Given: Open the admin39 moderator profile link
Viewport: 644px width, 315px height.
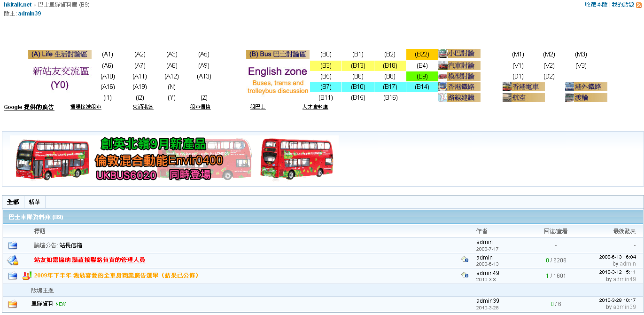Looking at the screenshot, I should click(x=30, y=13).
